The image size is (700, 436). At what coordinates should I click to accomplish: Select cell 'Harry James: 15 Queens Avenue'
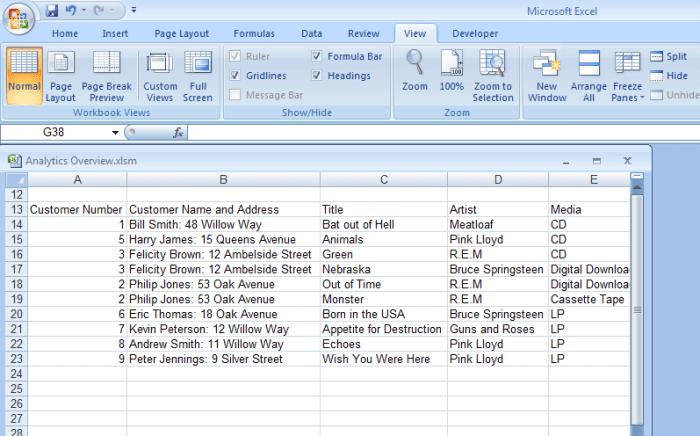click(x=223, y=240)
